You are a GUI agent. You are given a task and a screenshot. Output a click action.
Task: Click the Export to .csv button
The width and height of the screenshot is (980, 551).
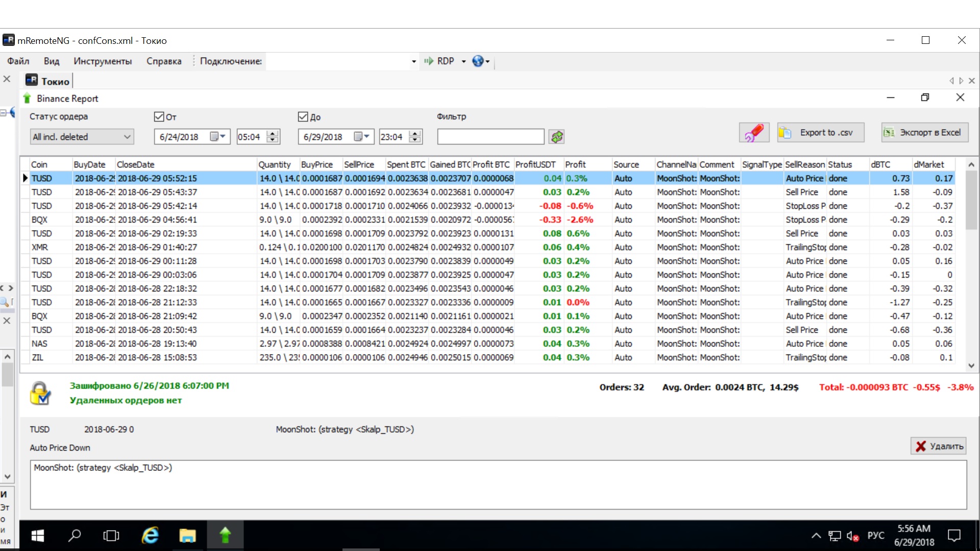(820, 133)
